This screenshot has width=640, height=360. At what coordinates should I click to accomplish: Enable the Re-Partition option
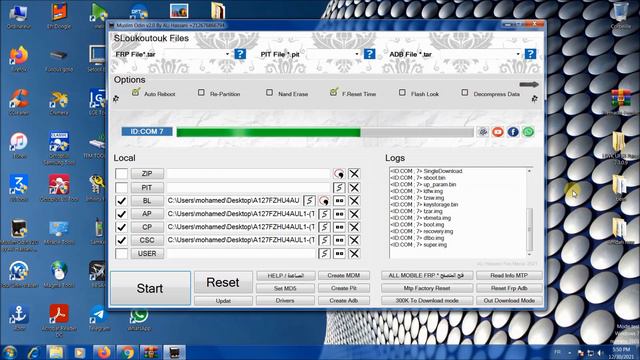click(201, 93)
